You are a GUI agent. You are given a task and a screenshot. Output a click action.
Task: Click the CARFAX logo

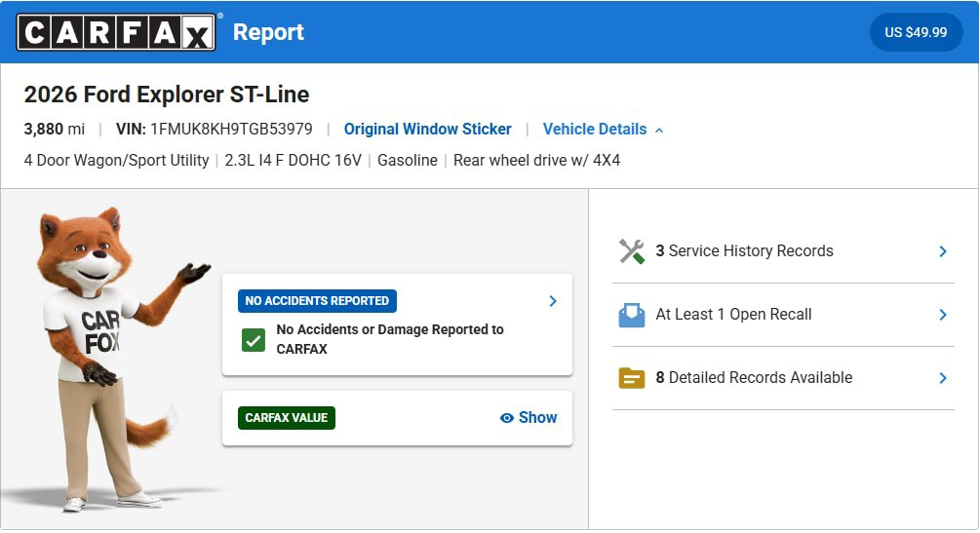tap(116, 32)
